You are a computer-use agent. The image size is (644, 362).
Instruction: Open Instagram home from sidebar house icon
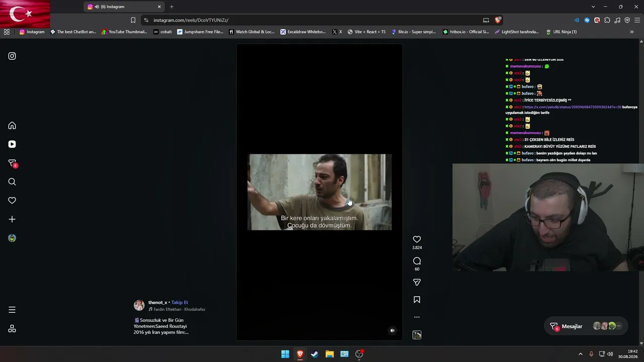click(x=12, y=126)
